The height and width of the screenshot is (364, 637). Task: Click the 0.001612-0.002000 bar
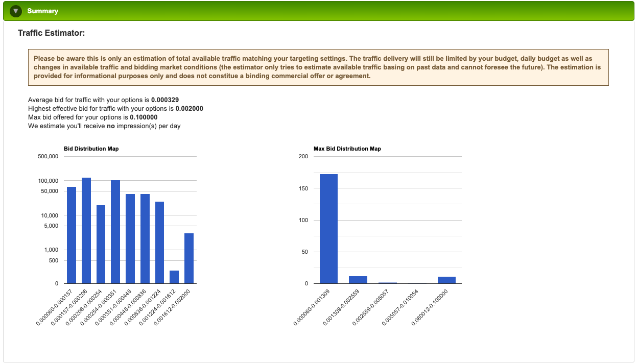click(x=190, y=258)
